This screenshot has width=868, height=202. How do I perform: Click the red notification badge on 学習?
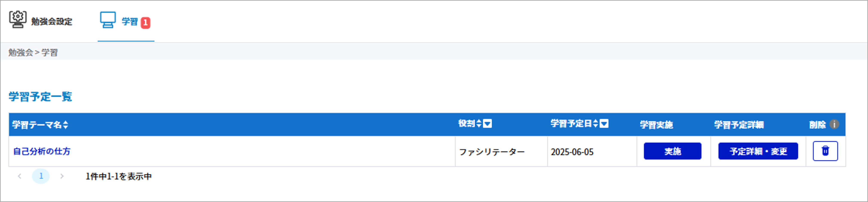[x=145, y=23]
